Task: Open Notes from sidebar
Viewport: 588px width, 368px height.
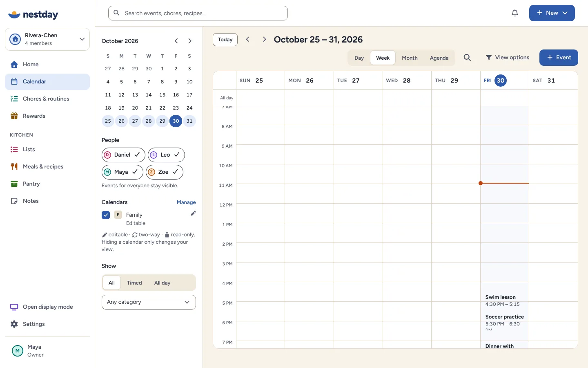Action: point(47,201)
